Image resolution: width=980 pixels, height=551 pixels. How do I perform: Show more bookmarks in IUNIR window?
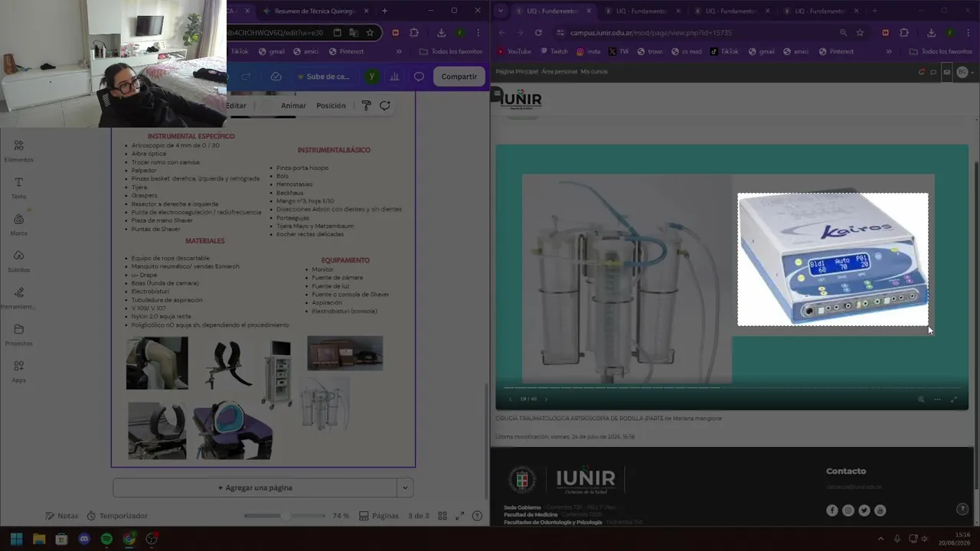(x=889, y=51)
